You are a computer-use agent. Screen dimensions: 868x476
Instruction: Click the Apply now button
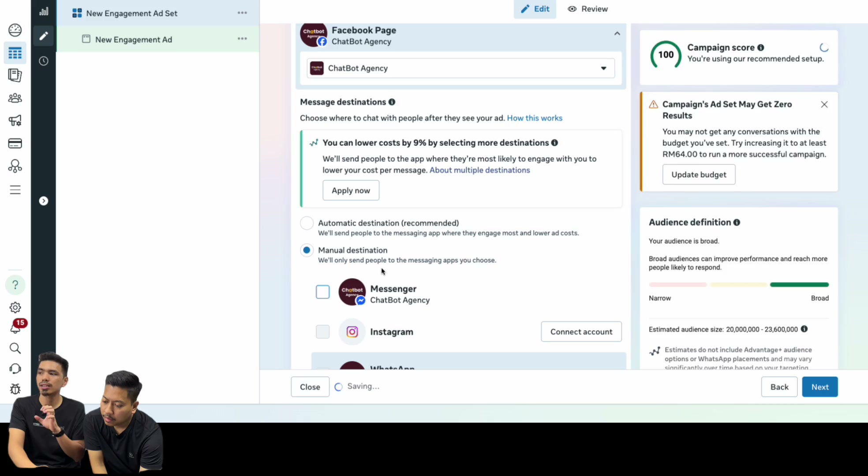coord(351,190)
